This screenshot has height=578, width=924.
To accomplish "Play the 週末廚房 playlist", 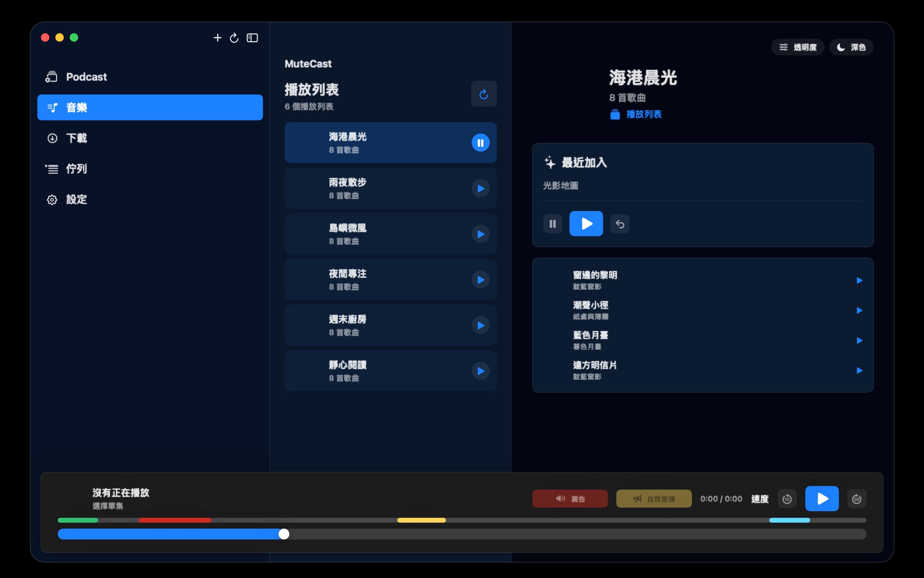I will click(x=480, y=325).
